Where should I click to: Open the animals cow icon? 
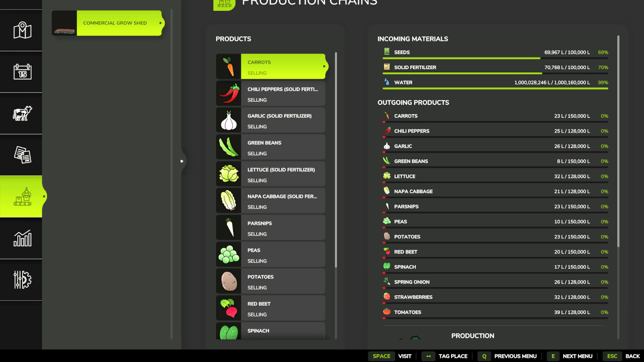(x=23, y=113)
